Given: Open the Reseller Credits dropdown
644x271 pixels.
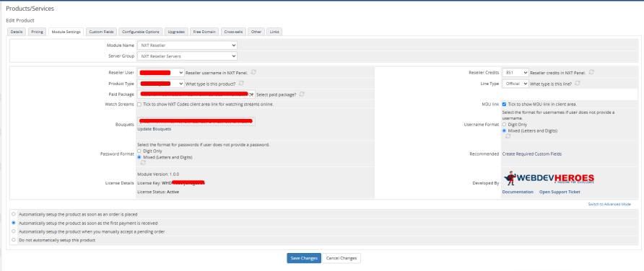Looking at the screenshot, I should pyautogui.click(x=515, y=73).
